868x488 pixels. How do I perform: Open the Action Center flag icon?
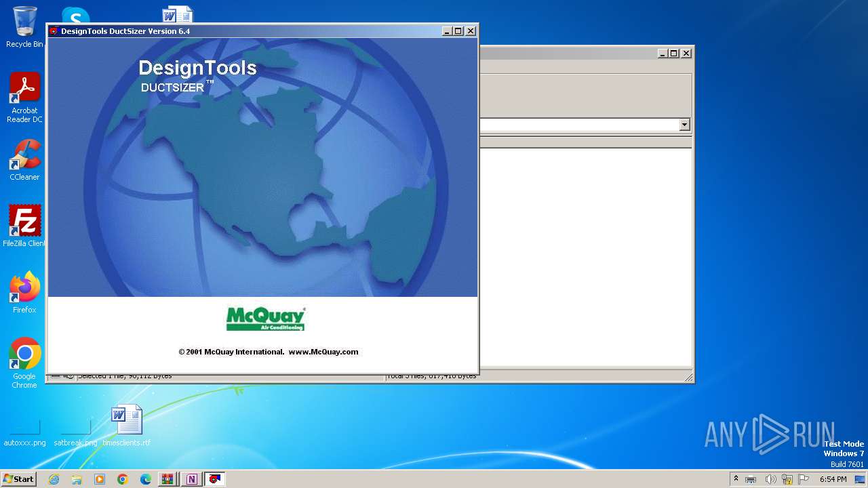click(x=804, y=479)
